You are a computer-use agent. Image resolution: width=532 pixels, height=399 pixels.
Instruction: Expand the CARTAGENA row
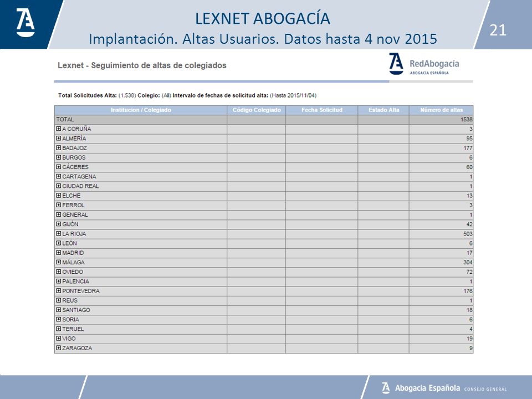click(59, 176)
